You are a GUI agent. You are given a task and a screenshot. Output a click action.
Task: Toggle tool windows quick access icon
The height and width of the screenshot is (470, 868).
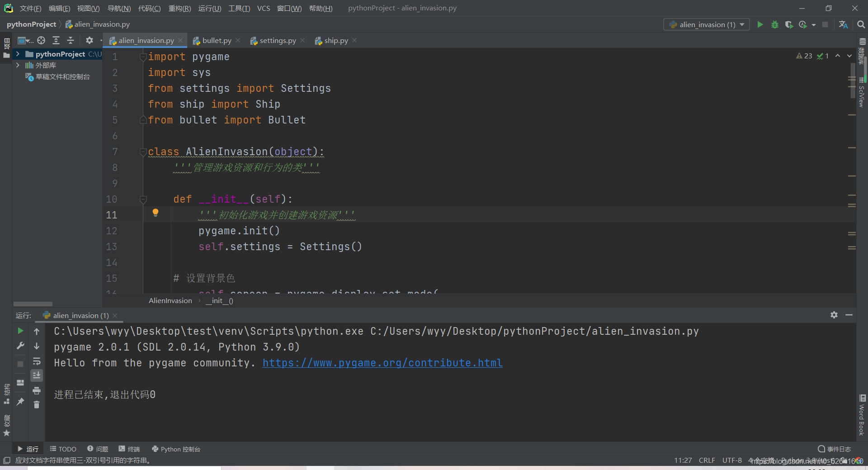click(7, 461)
